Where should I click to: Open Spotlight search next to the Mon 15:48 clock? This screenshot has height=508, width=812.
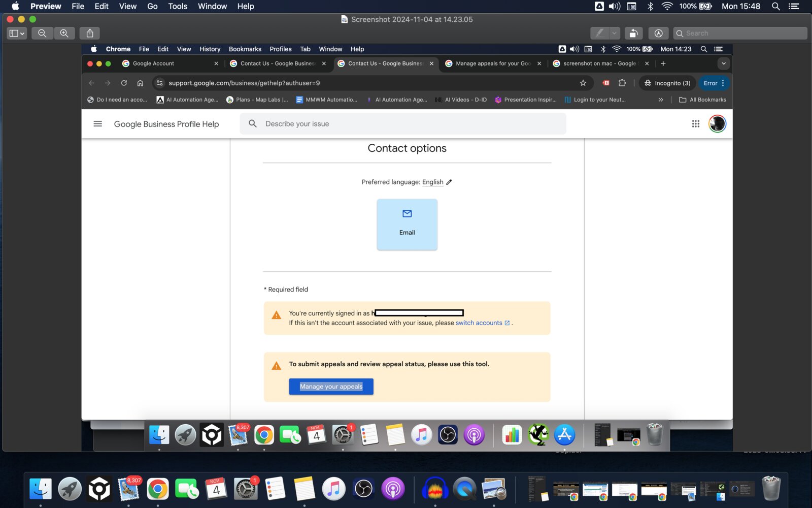tap(775, 6)
